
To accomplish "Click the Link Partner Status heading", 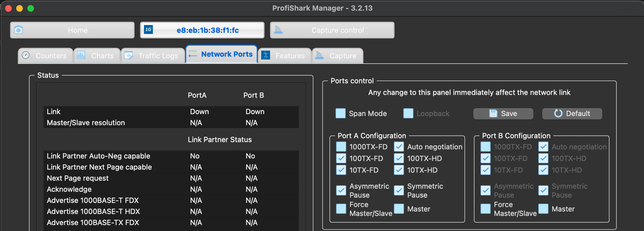I will pos(220,139).
